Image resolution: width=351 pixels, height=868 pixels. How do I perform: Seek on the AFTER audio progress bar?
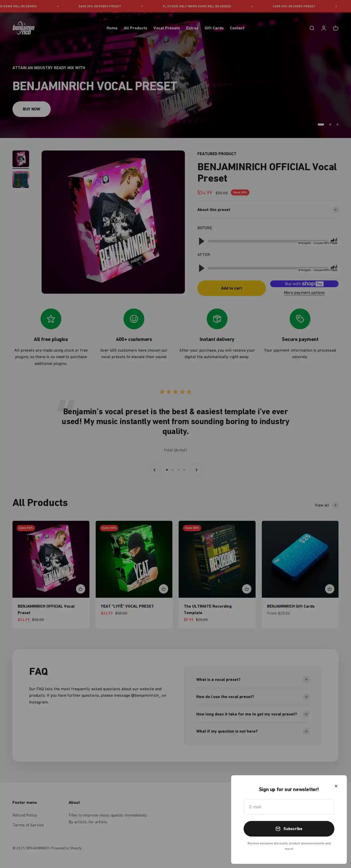click(x=268, y=268)
